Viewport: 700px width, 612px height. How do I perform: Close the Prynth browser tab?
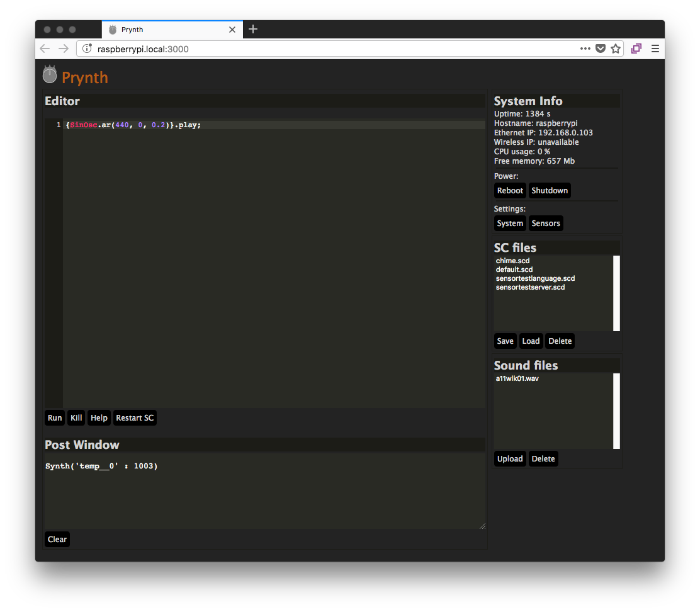232,30
